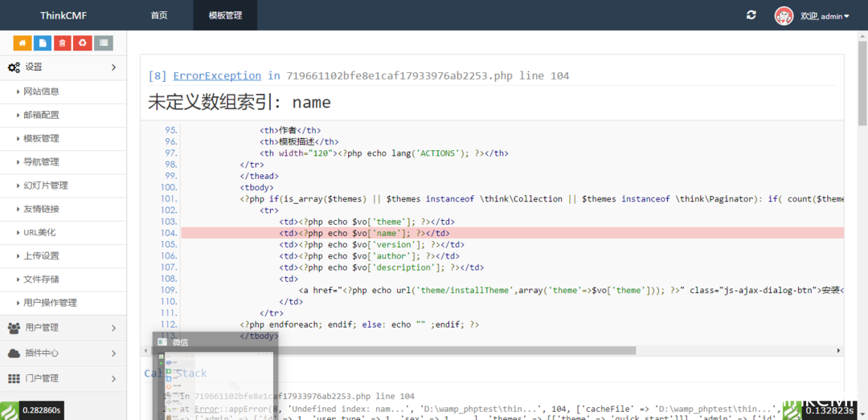Image resolution: width=868 pixels, height=420 pixels.
Task: Click code line 106 with $vo['author']
Action: pyautogui.click(x=370, y=257)
